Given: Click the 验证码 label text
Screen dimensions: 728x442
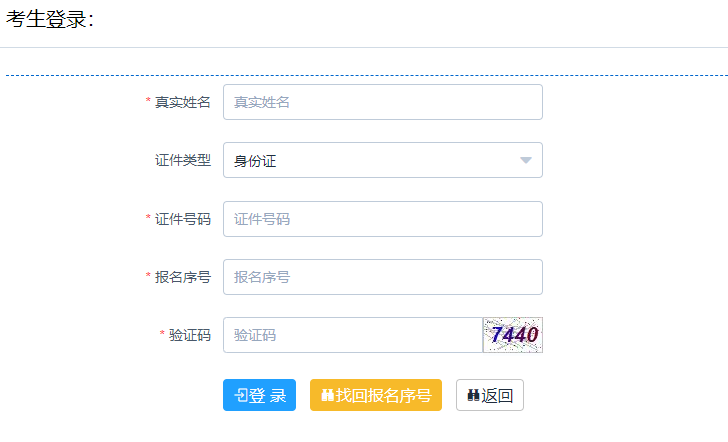Looking at the screenshot, I should coord(190,335).
